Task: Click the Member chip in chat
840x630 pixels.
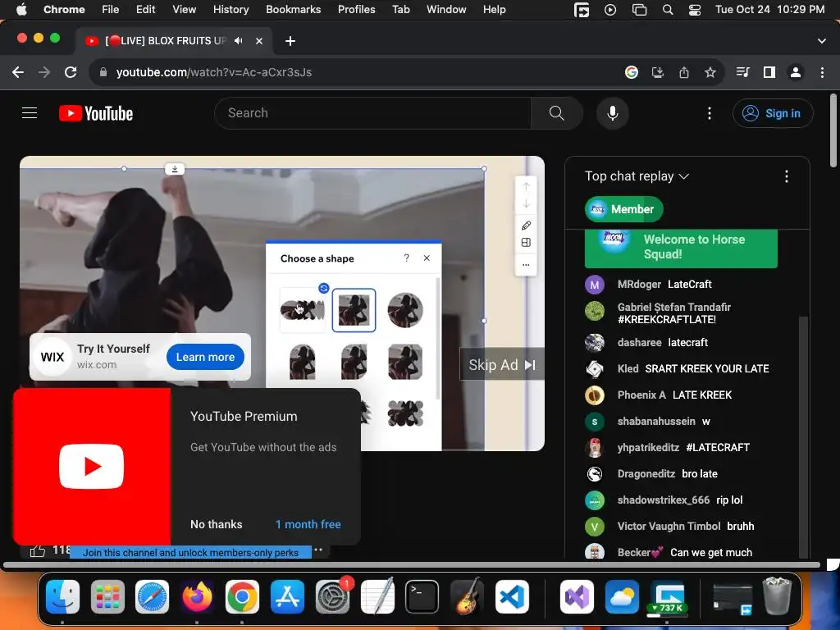Action: 624,209
